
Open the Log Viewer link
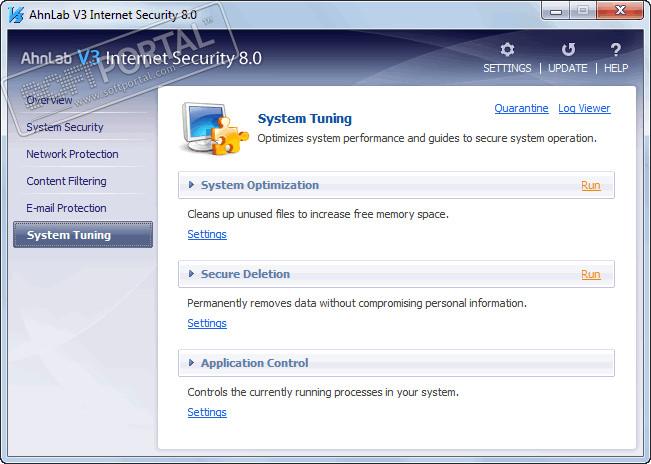[584, 108]
